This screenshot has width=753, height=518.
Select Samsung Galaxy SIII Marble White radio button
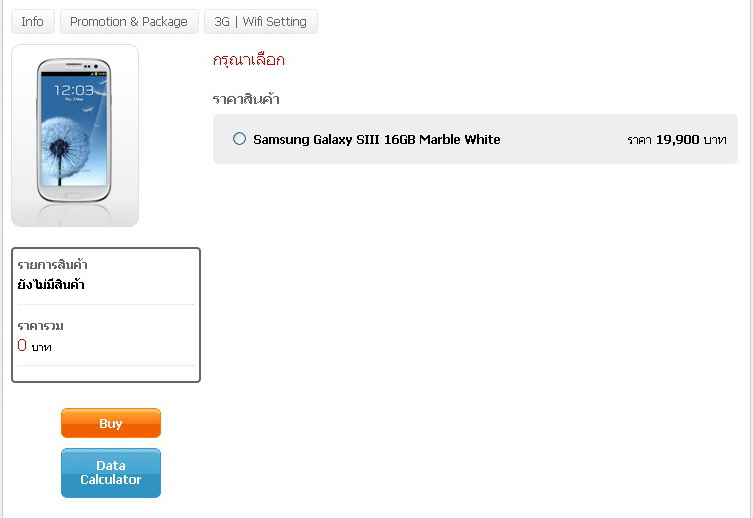239,139
